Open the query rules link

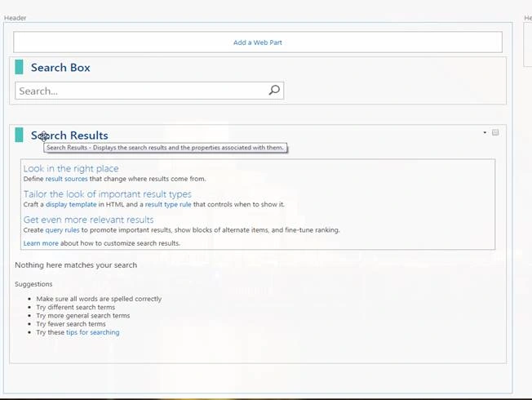click(x=63, y=230)
